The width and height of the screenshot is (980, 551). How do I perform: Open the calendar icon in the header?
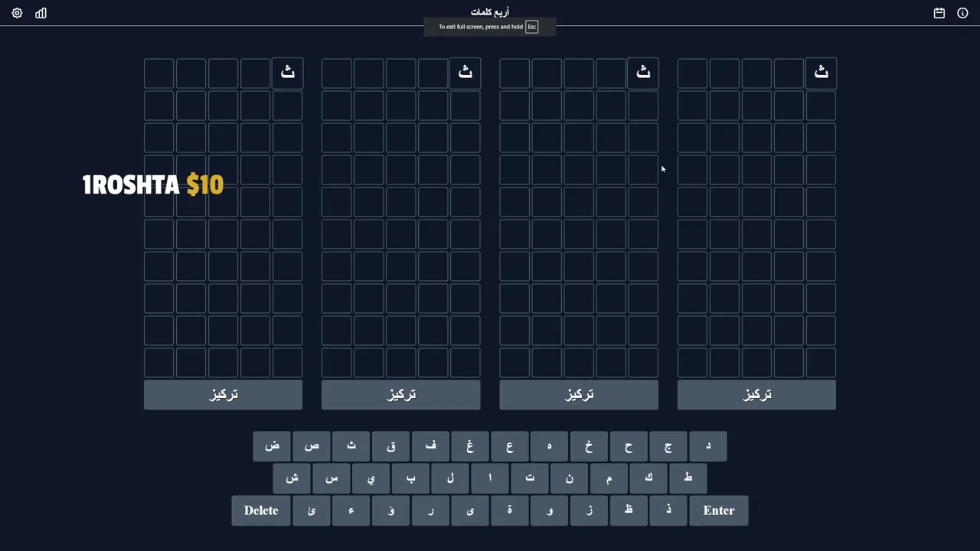pyautogui.click(x=939, y=13)
